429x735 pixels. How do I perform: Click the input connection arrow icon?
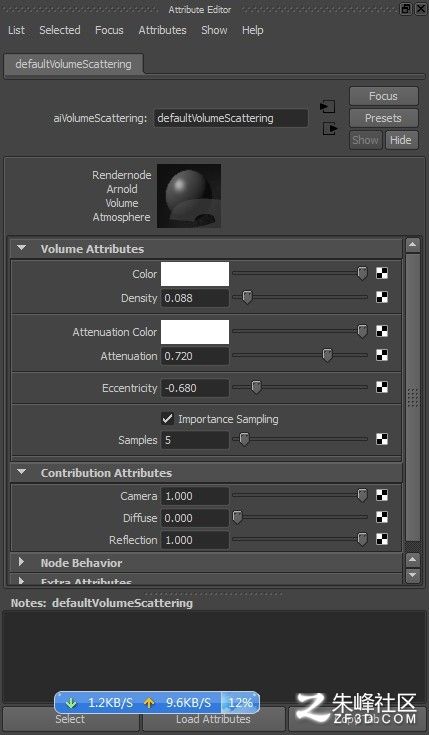328,107
